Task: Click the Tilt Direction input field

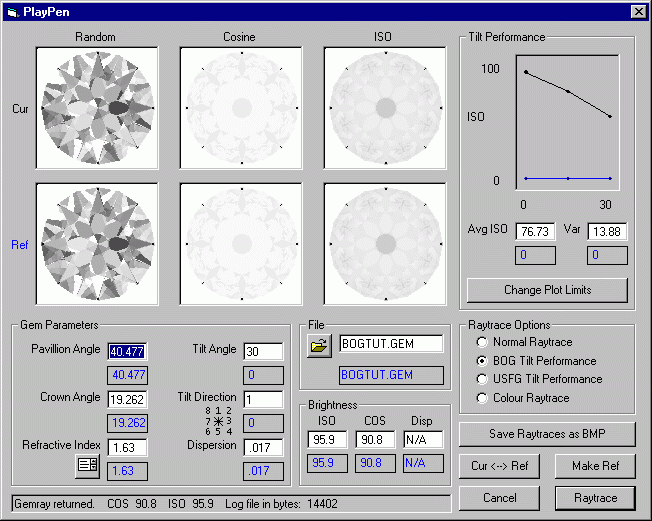Action: coord(263,400)
